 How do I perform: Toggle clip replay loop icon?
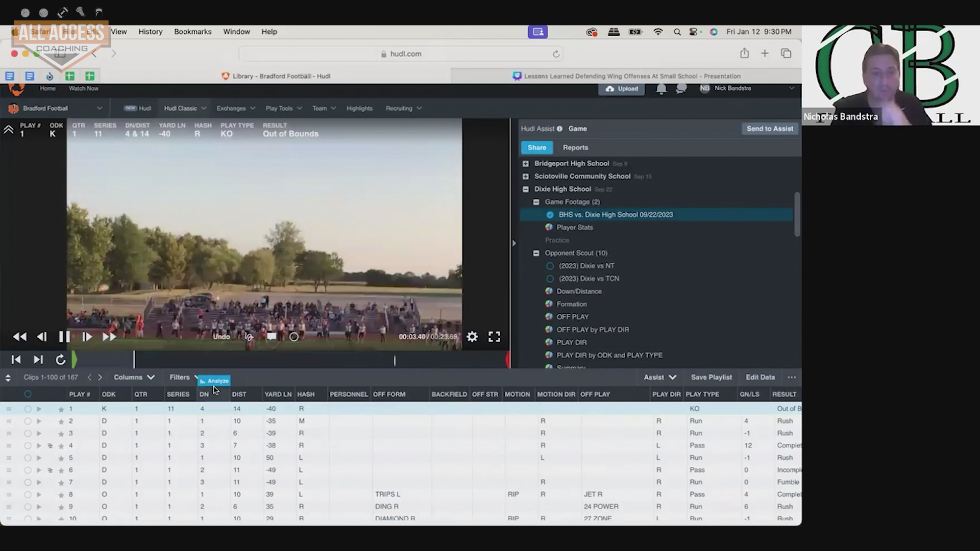pyautogui.click(x=60, y=360)
